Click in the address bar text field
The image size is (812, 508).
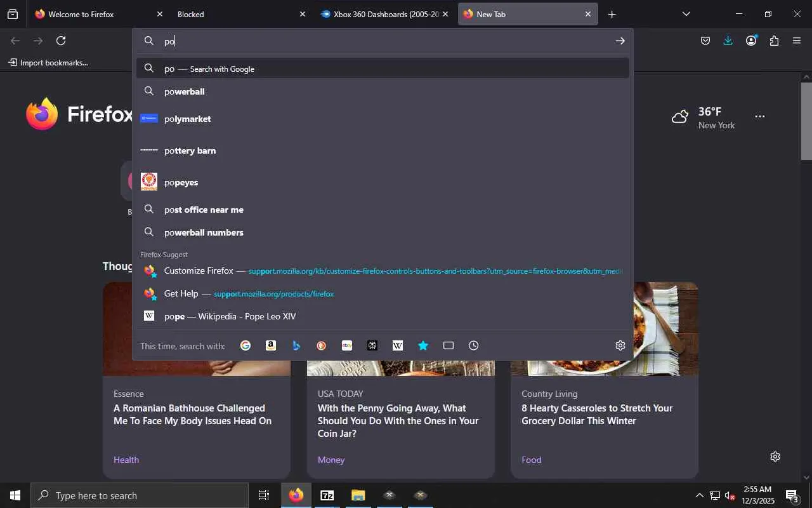tap(387, 41)
